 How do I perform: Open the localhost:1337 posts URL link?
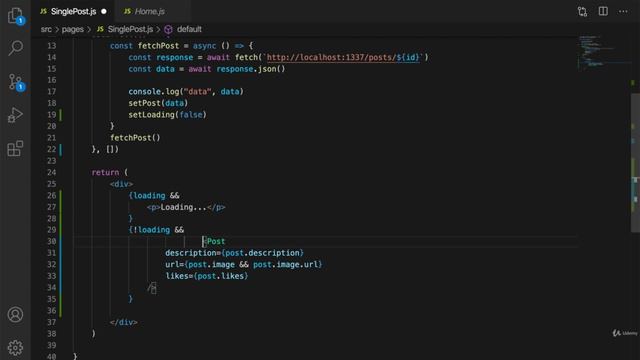pyautogui.click(x=343, y=57)
